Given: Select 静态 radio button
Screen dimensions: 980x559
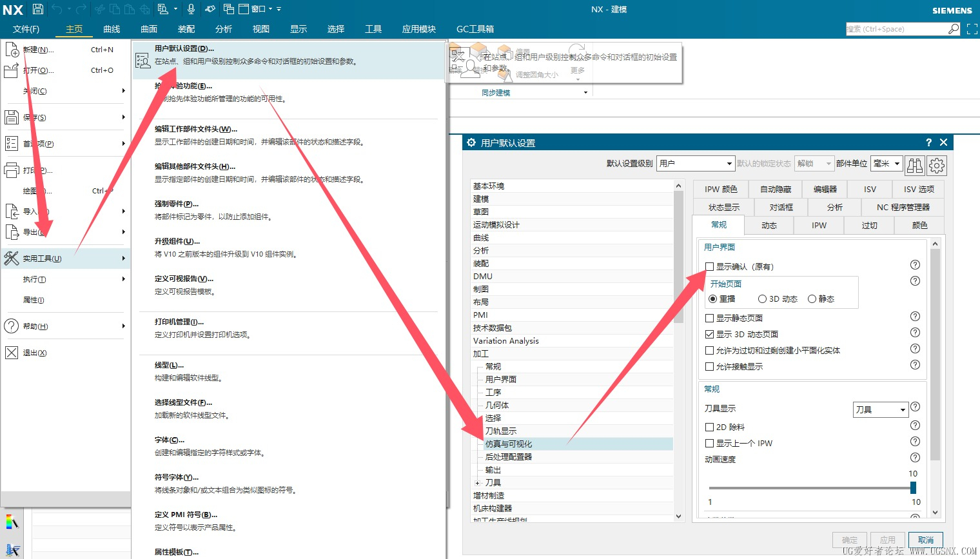Looking at the screenshot, I should point(812,299).
